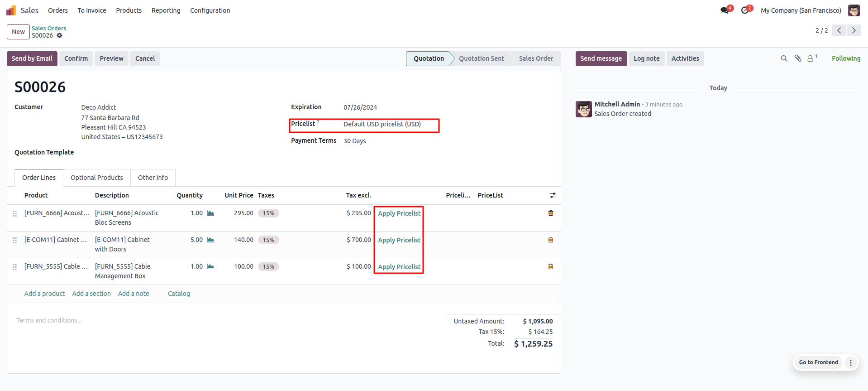Open My Company (San Francisco) switcher

tap(801, 10)
